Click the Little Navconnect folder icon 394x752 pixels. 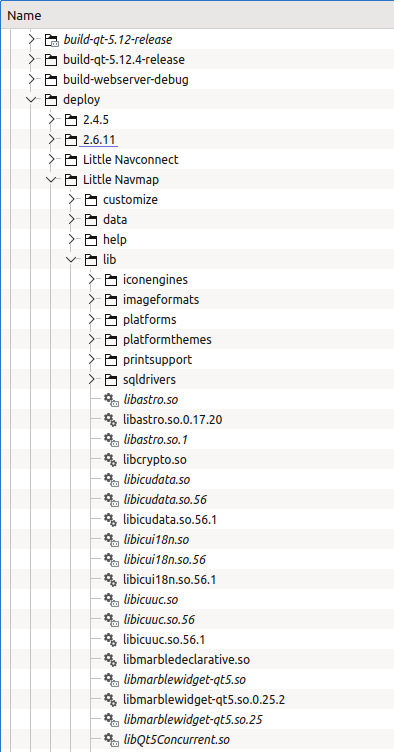point(70,160)
